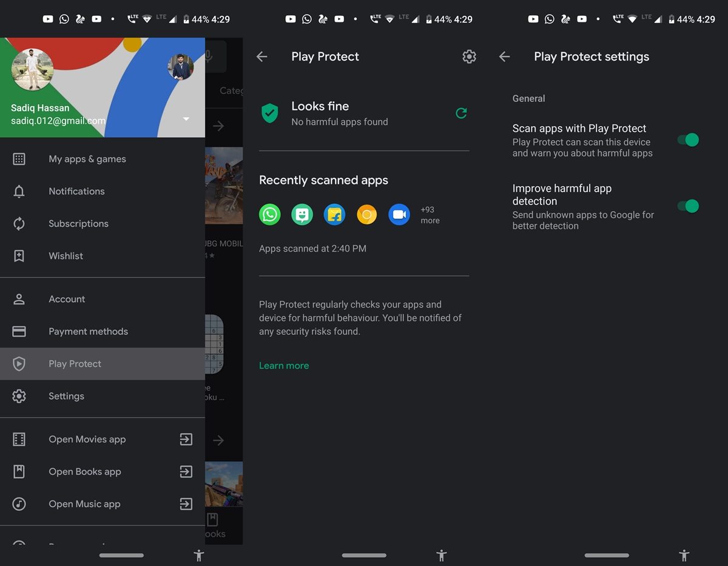Open Account menu item
Viewport: 728px width, 566px height.
point(103,299)
